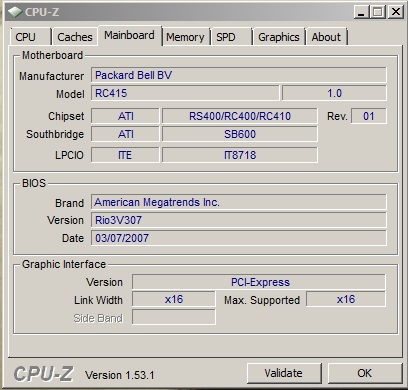Click the Validate button
Screen dimensions: 408x390
[x=284, y=373]
